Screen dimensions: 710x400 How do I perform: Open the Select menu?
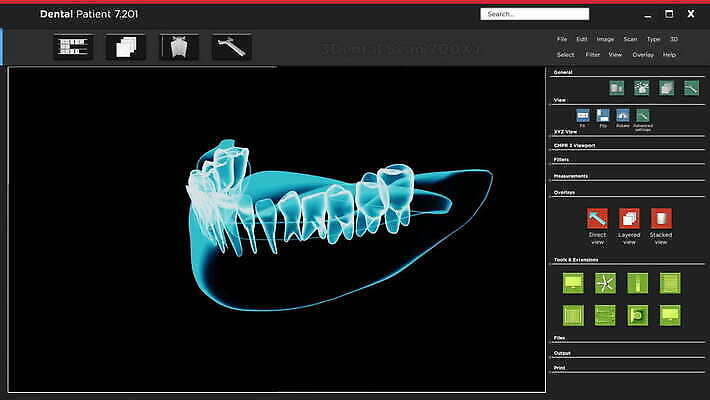[x=566, y=55]
